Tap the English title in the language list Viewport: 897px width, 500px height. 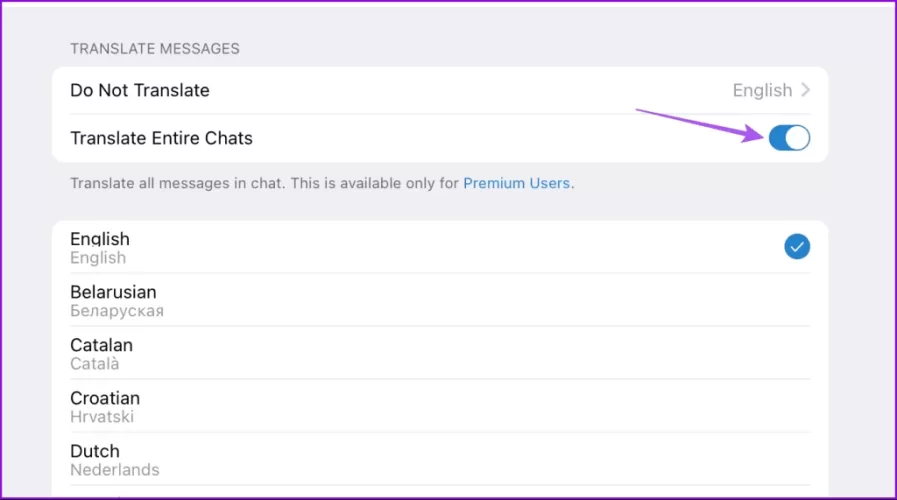[x=100, y=239]
